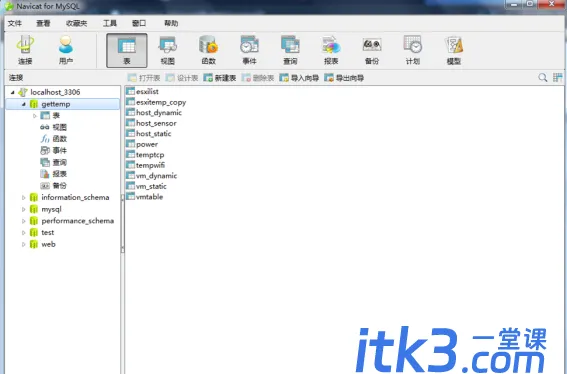
Task: Open the 查看 (View) menu
Action: pos(43,24)
